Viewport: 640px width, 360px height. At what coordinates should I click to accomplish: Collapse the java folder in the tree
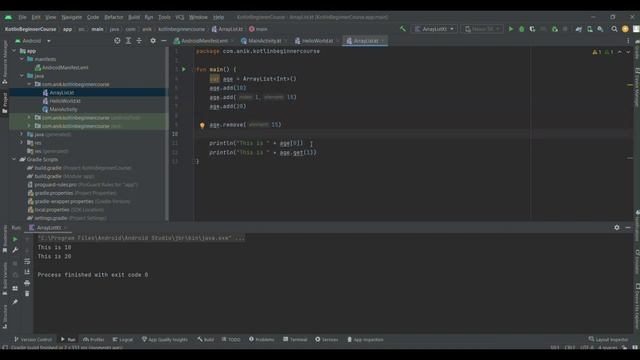(22, 76)
